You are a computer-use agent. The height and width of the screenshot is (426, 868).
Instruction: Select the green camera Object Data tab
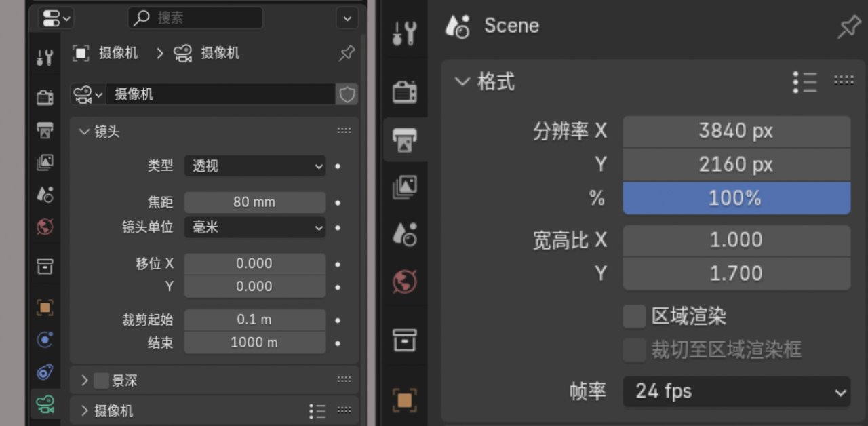pyautogui.click(x=45, y=405)
